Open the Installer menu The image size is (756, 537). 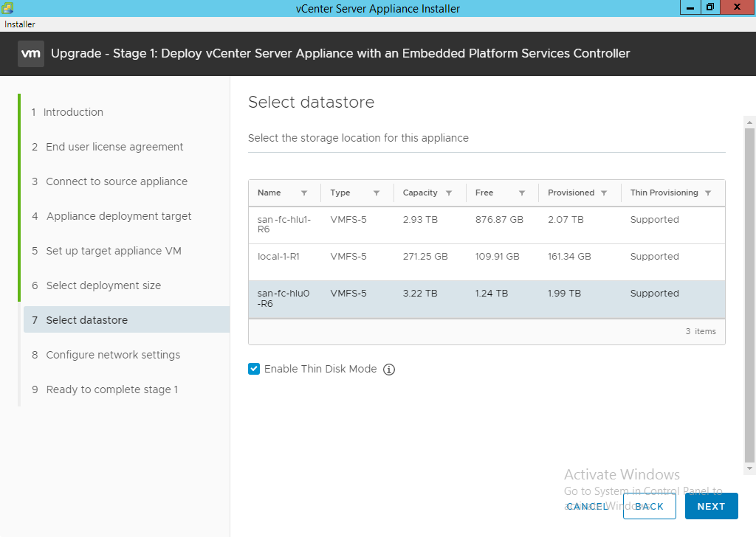point(20,24)
